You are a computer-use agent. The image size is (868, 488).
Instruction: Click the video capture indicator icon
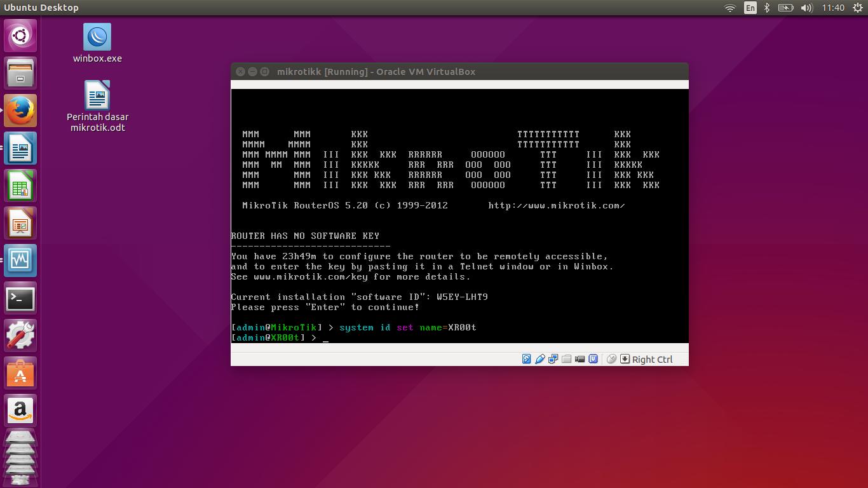tap(580, 359)
